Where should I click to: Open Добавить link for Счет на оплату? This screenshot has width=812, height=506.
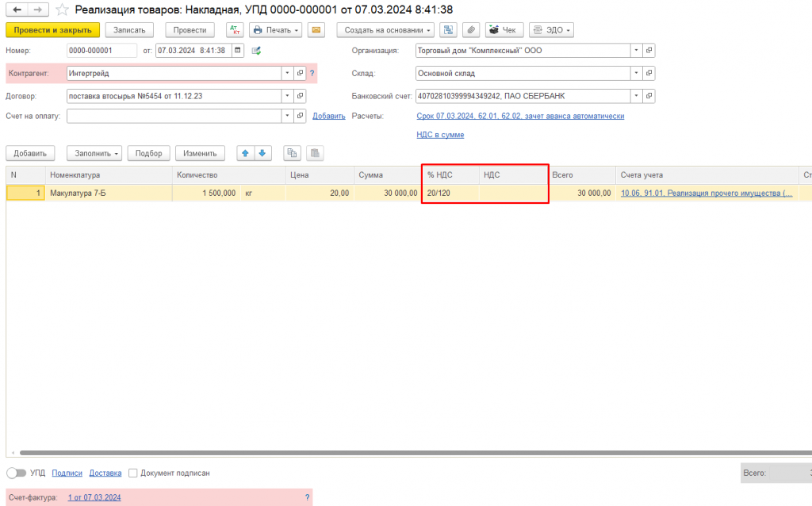[x=329, y=116]
